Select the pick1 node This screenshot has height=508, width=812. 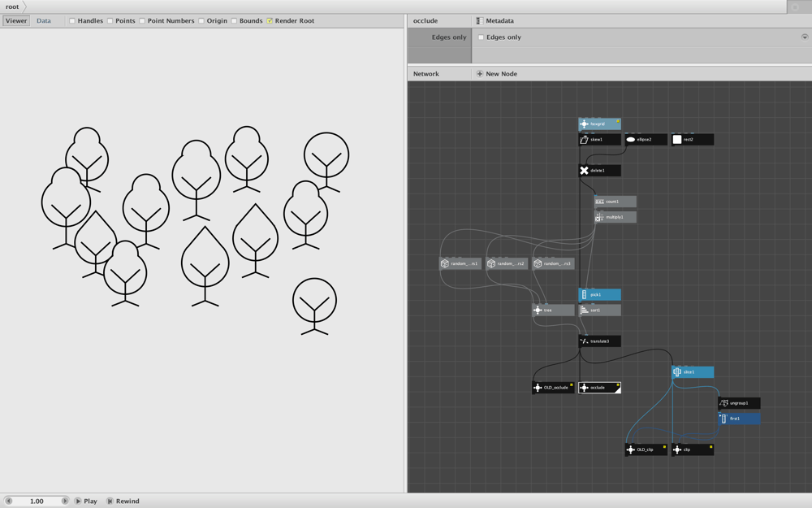coord(599,294)
